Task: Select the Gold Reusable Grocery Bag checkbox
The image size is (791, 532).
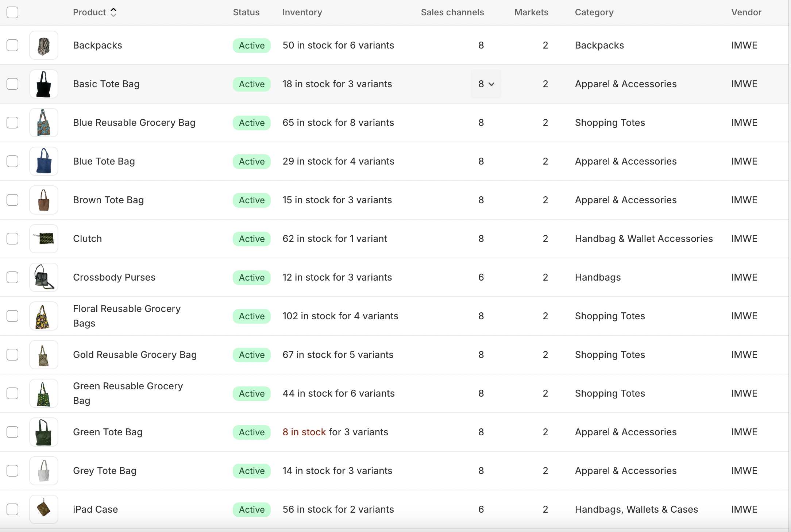Action: pos(12,355)
